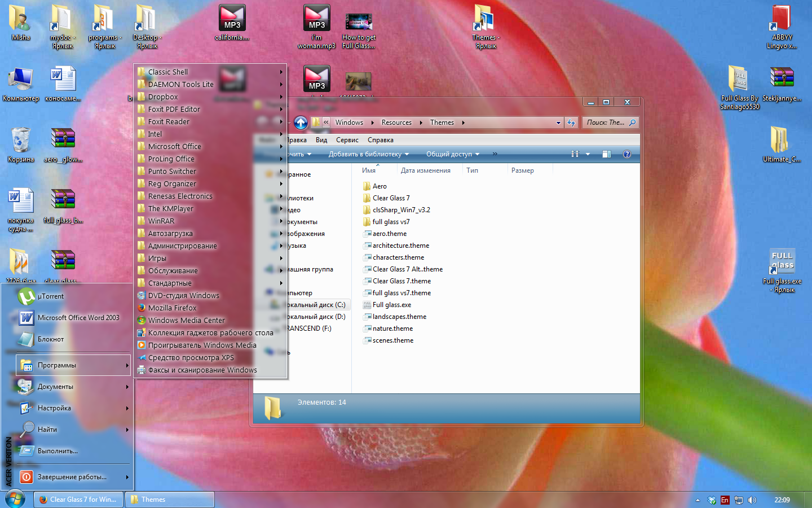The image size is (812, 508).
Task: Open Explorer help question mark icon
Action: pyautogui.click(x=626, y=154)
